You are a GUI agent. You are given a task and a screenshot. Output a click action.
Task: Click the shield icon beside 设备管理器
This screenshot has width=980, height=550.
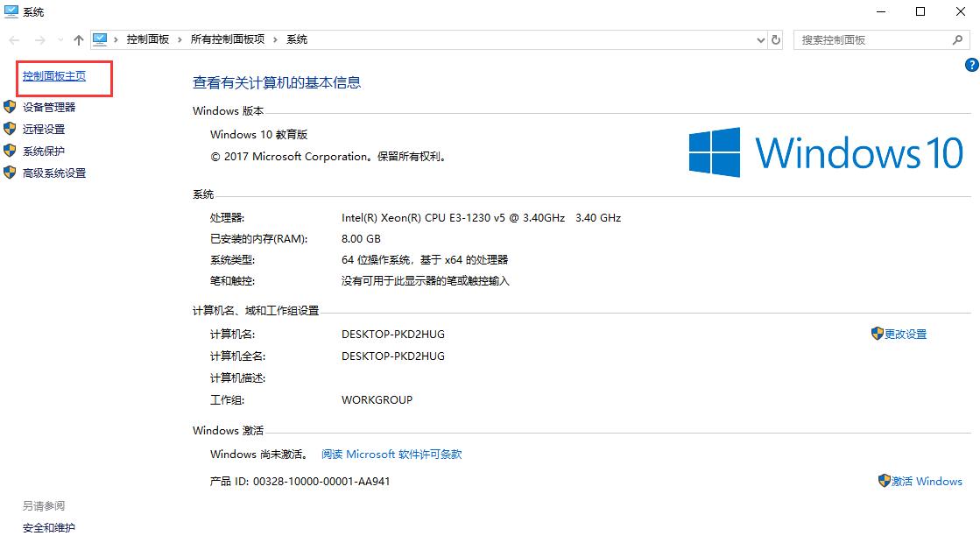(x=10, y=107)
